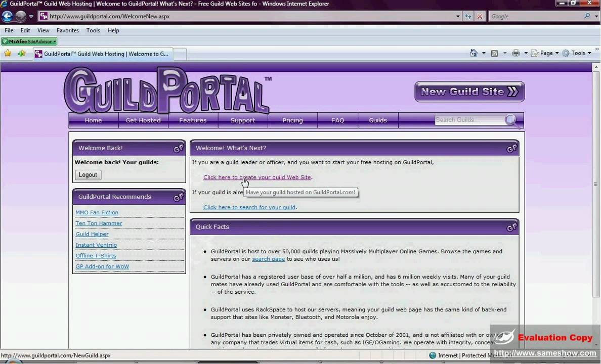Open the recent pages dropdown arrow
The height and width of the screenshot is (364, 601).
coord(31,17)
